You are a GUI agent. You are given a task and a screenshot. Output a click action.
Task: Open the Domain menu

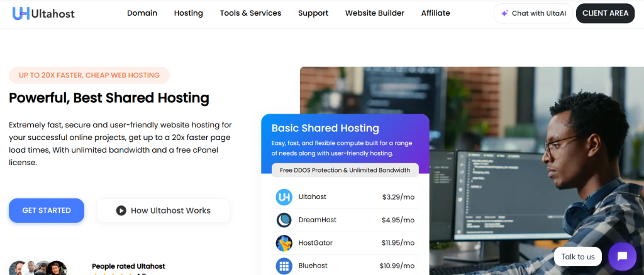(x=142, y=13)
